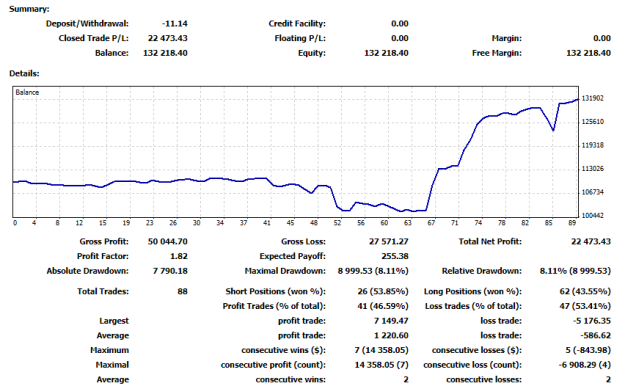Click the Gross Profit value 50 044.70
This screenshot has width=625, height=386.
point(167,242)
